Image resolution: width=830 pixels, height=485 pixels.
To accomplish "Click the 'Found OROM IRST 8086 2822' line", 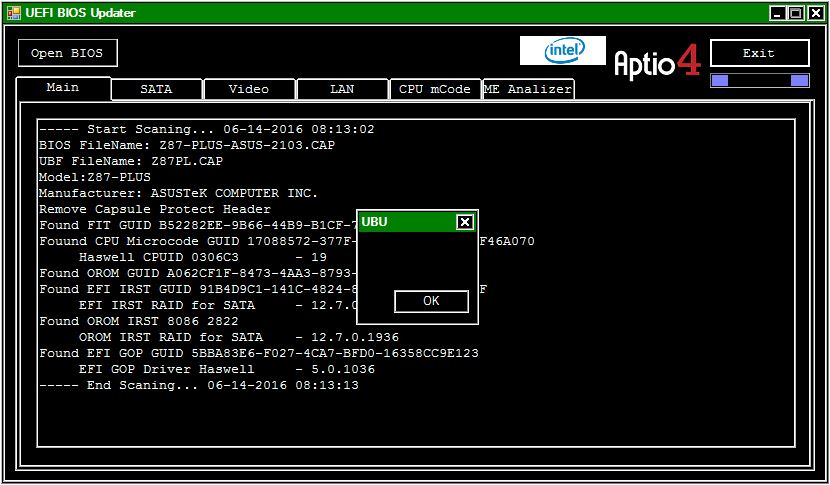I will click(139, 321).
